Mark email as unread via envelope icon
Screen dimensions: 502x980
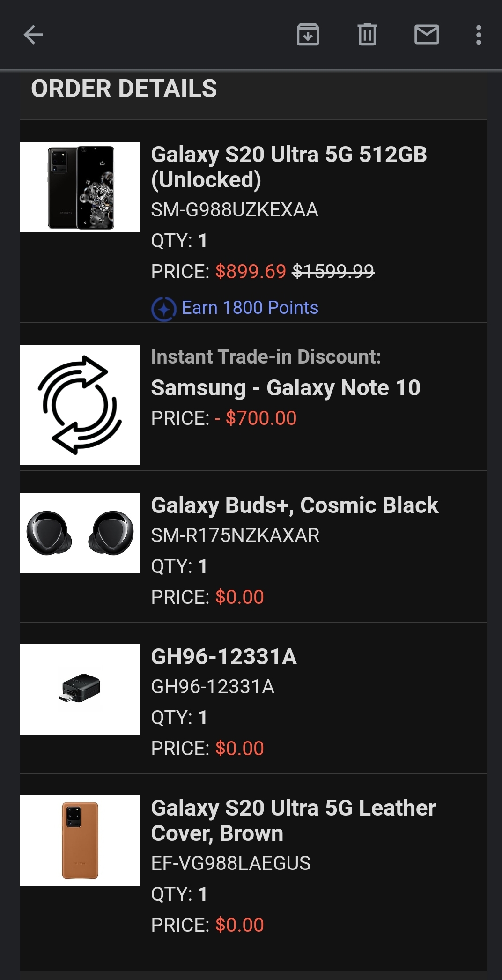[x=427, y=35]
